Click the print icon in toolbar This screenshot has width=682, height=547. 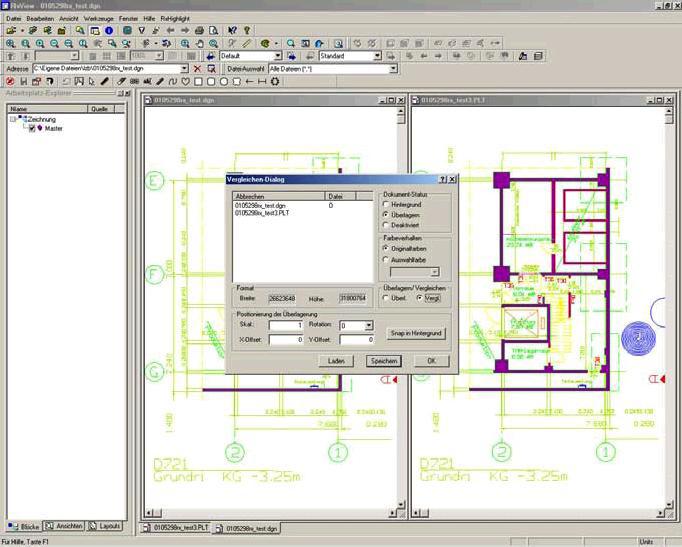[199, 30]
